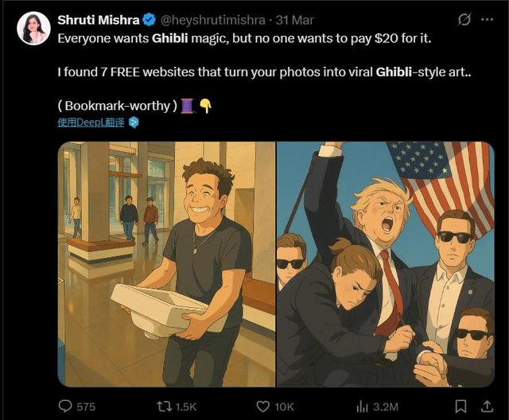The height and width of the screenshot is (420, 509).
Task: Click the DeepL logo icon
Action: pos(134,122)
